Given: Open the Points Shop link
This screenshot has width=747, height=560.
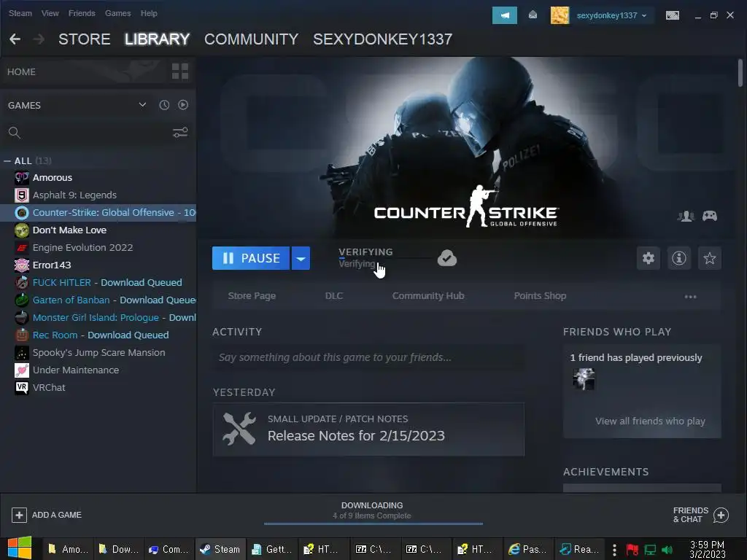Looking at the screenshot, I should [540, 296].
